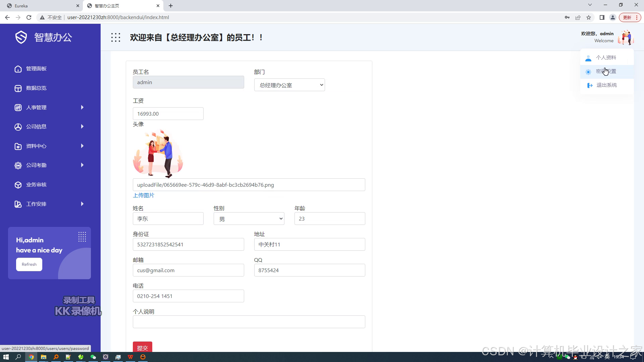Open the 性别 gender dropdown
The height and width of the screenshot is (362, 644).
click(x=249, y=219)
